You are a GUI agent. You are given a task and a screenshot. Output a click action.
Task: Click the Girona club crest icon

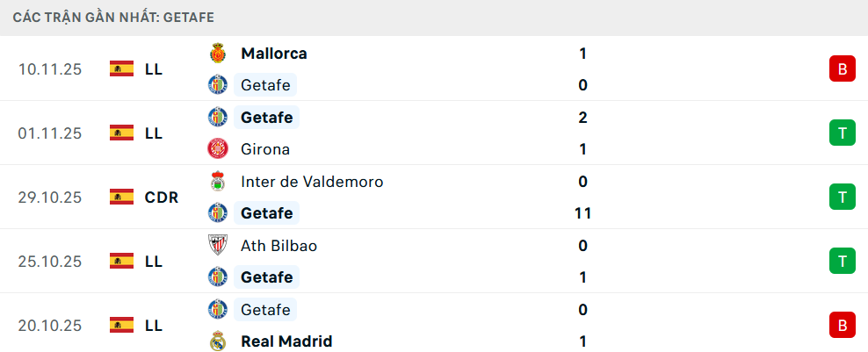217,149
